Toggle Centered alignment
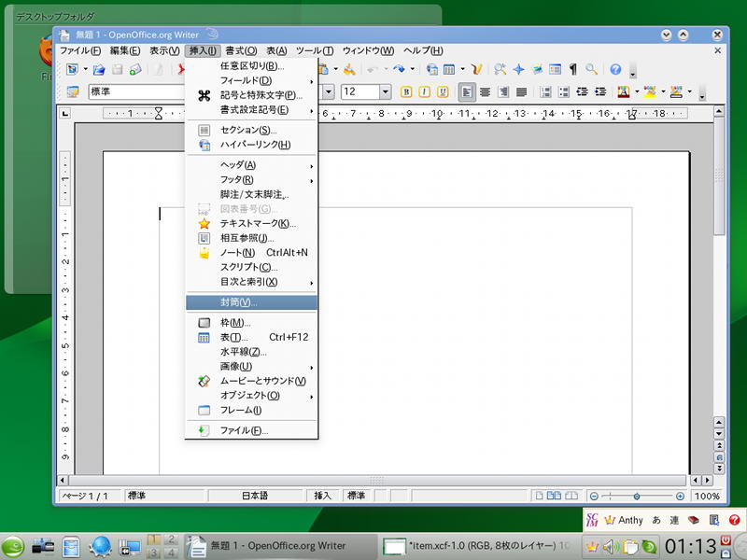 coord(485,91)
